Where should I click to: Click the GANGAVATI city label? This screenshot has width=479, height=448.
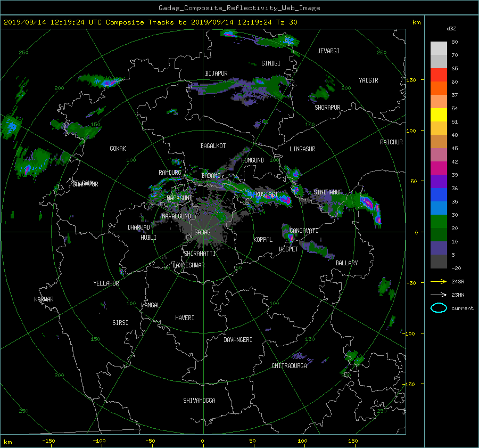304,231
